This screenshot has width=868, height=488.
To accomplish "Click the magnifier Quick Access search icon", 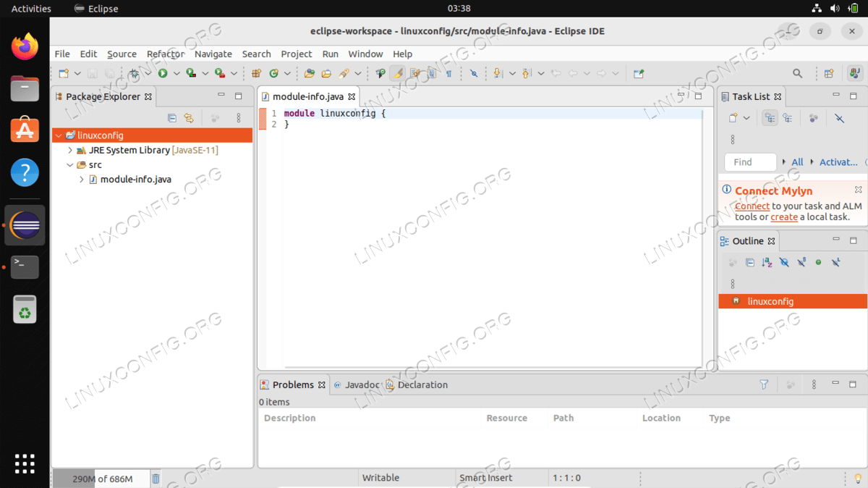I will coord(798,73).
